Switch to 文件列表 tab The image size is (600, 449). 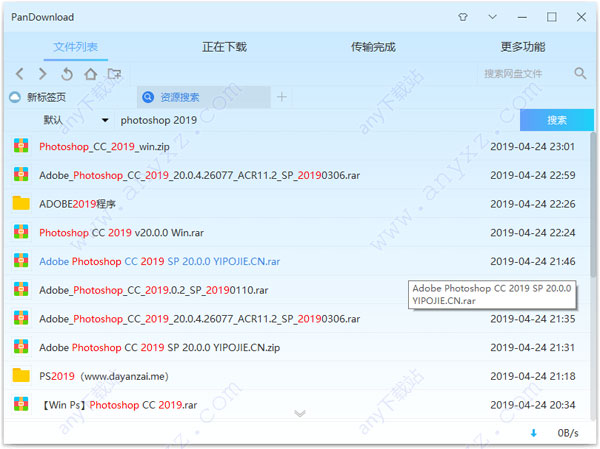pyautogui.click(x=75, y=47)
